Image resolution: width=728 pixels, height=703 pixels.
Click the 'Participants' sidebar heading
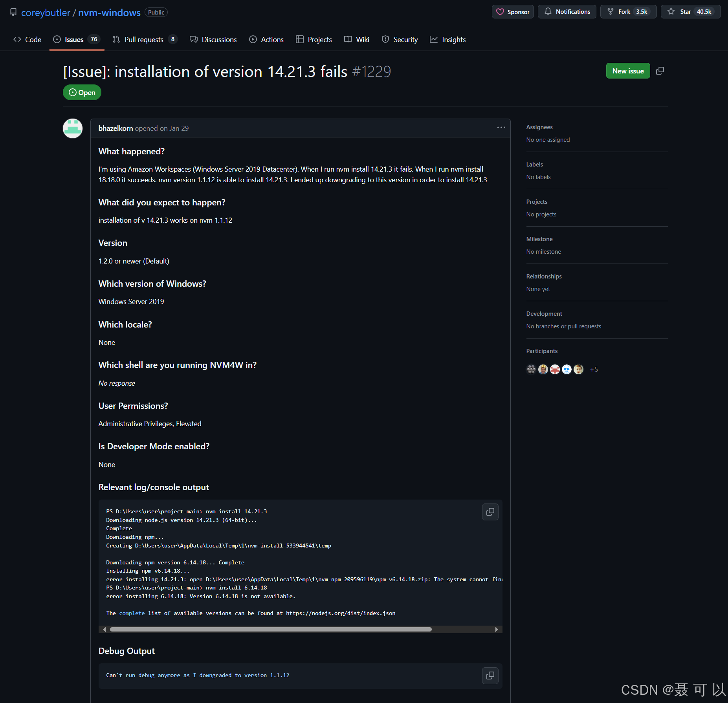click(542, 351)
